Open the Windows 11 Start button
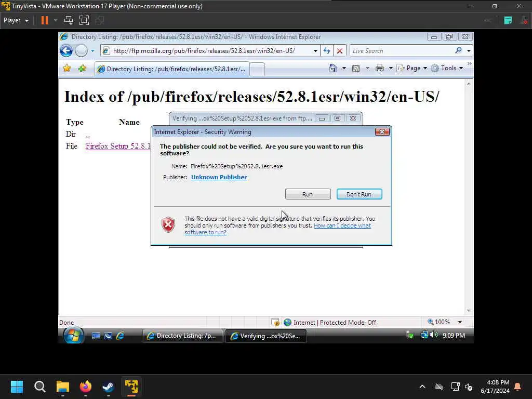 (x=17, y=387)
